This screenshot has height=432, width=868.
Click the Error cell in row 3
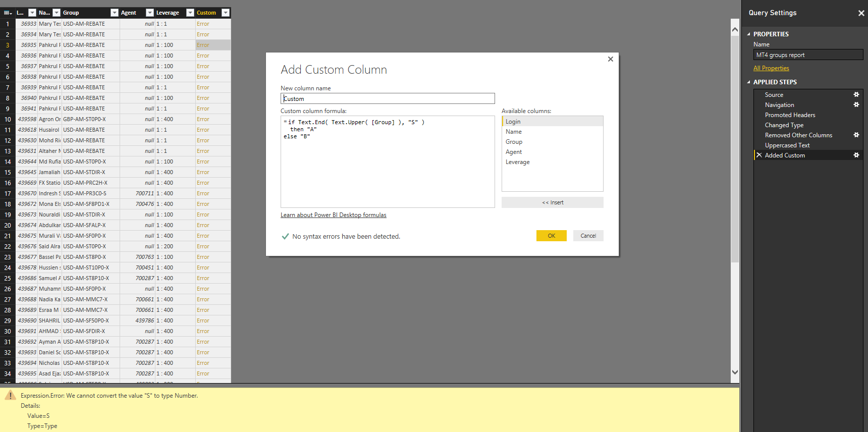point(213,45)
